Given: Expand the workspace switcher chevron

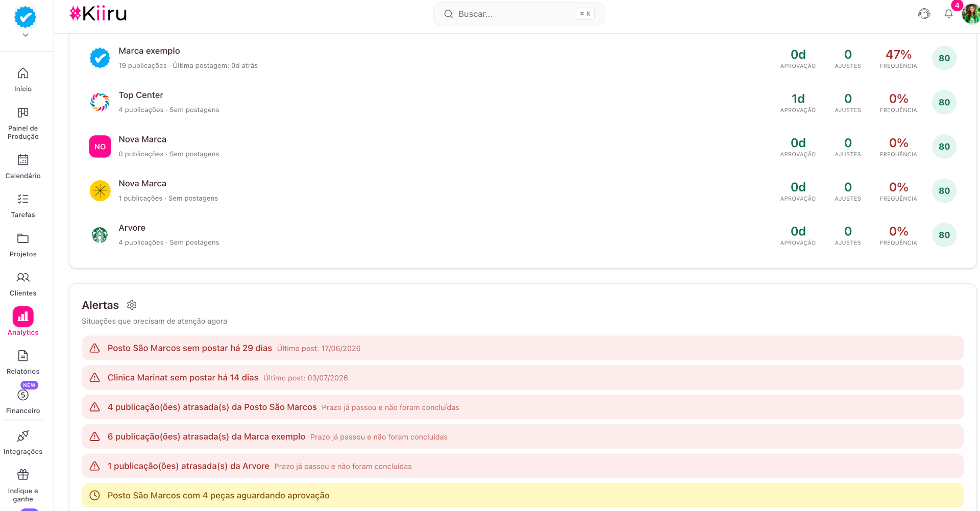Looking at the screenshot, I should [x=26, y=35].
